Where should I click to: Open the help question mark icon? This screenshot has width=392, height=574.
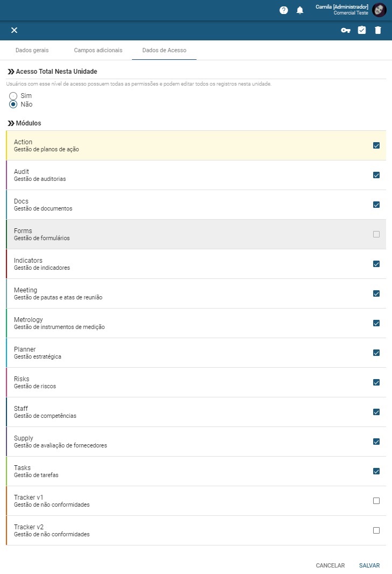click(x=284, y=10)
